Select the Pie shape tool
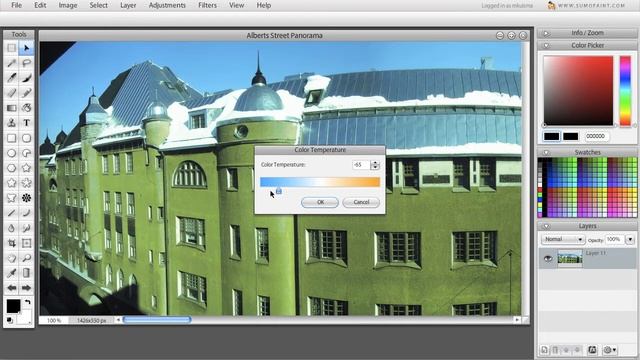 click(x=27, y=153)
